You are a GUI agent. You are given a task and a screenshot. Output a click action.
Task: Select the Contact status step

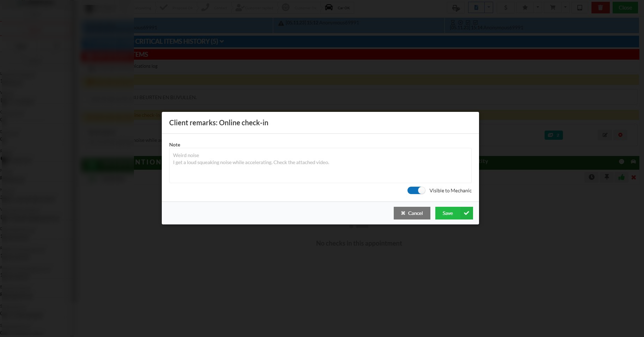(x=214, y=7)
